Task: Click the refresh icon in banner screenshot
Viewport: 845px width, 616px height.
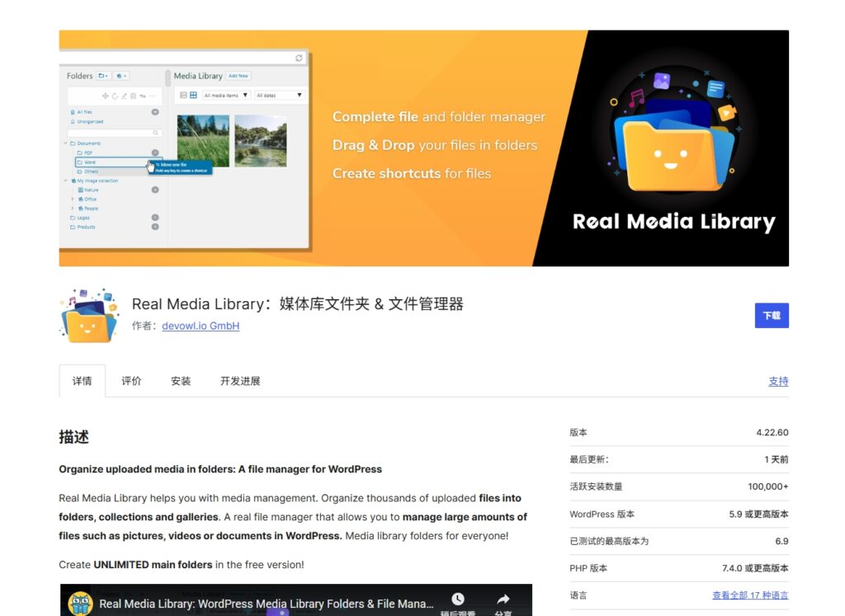Action: tap(299, 58)
